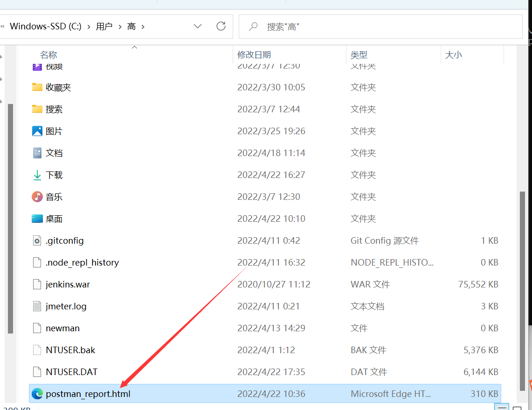Select the postman_report.html file name

click(88, 394)
